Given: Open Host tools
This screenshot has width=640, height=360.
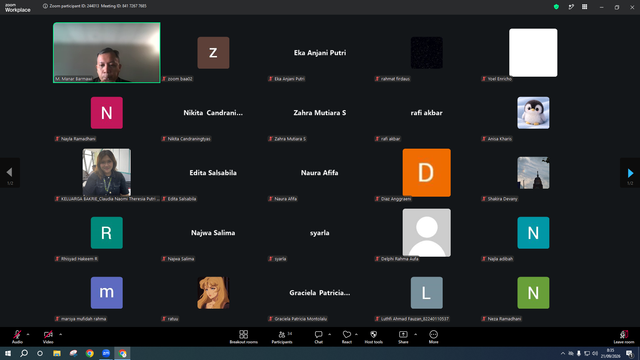Looking at the screenshot, I should (x=373, y=337).
